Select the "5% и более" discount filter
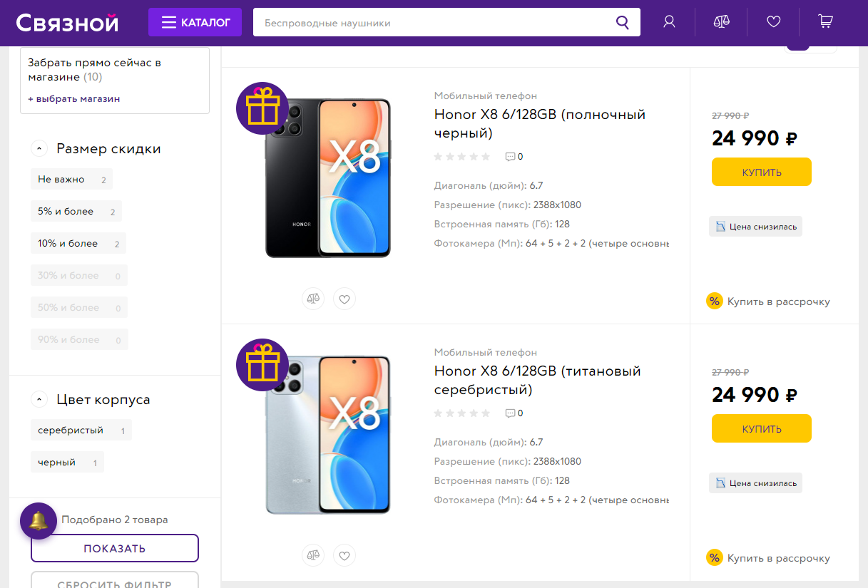Screen dimensions: 868x588 click(76, 212)
